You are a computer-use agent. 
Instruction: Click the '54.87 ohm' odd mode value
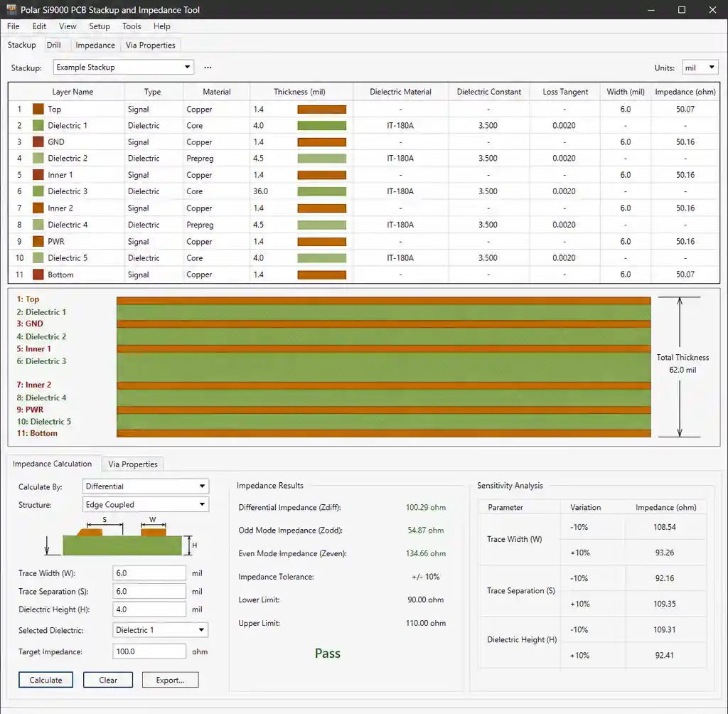coord(426,530)
